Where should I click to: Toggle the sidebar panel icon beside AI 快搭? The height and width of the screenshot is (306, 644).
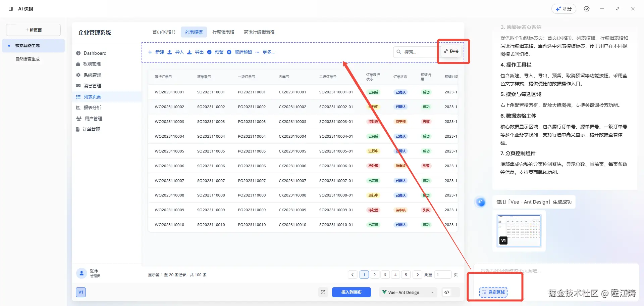pyautogui.click(x=11, y=9)
